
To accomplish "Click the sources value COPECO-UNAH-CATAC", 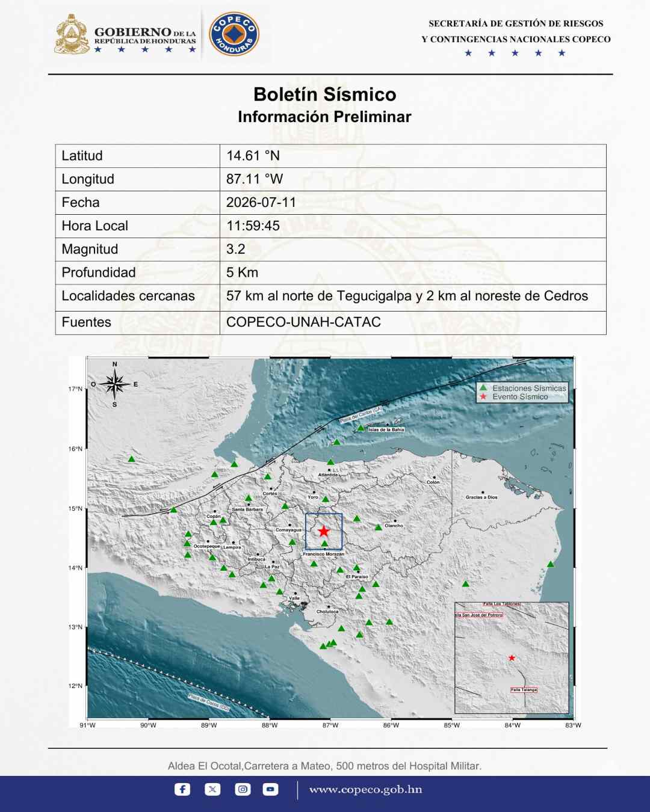I will pos(303,322).
